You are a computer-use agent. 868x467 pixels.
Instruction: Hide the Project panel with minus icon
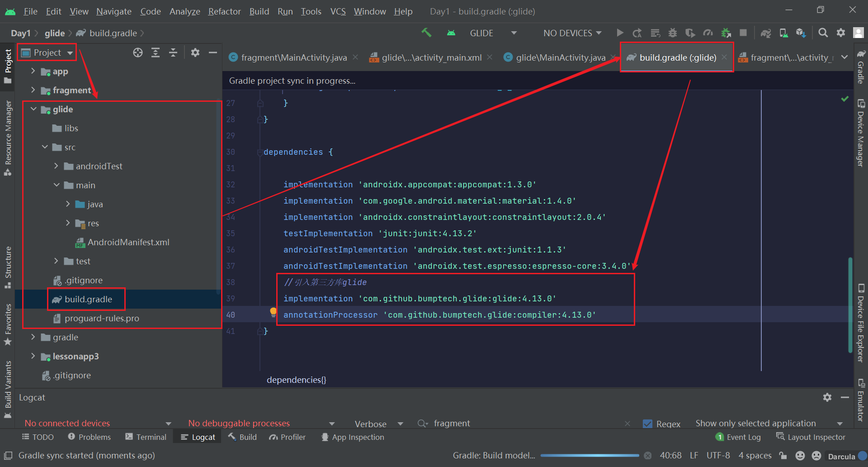213,52
